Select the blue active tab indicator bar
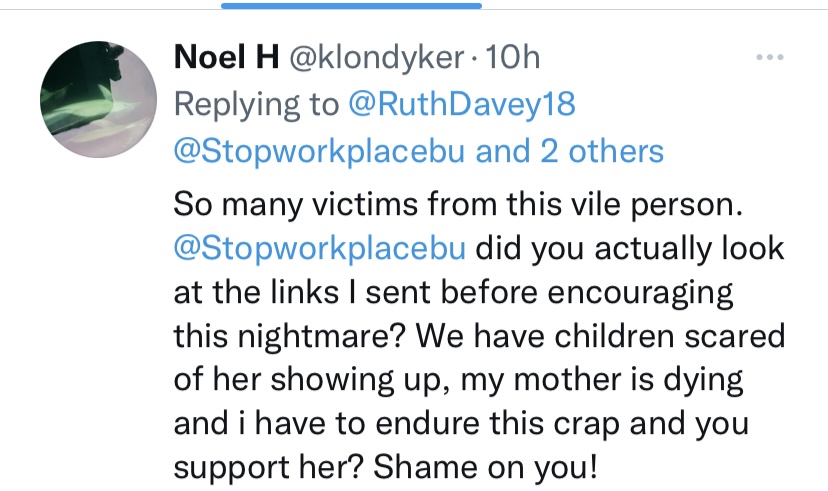This screenshot has width=828, height=491. [351, 5]
